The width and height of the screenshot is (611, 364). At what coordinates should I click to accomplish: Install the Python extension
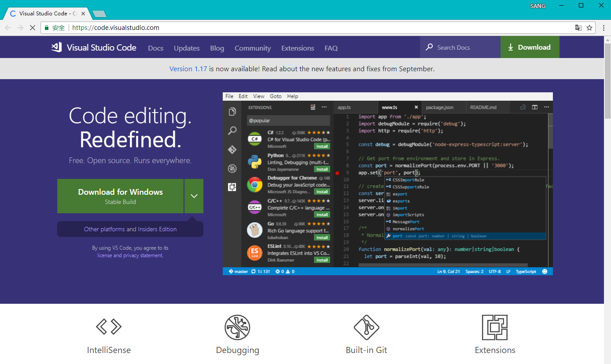322,169
